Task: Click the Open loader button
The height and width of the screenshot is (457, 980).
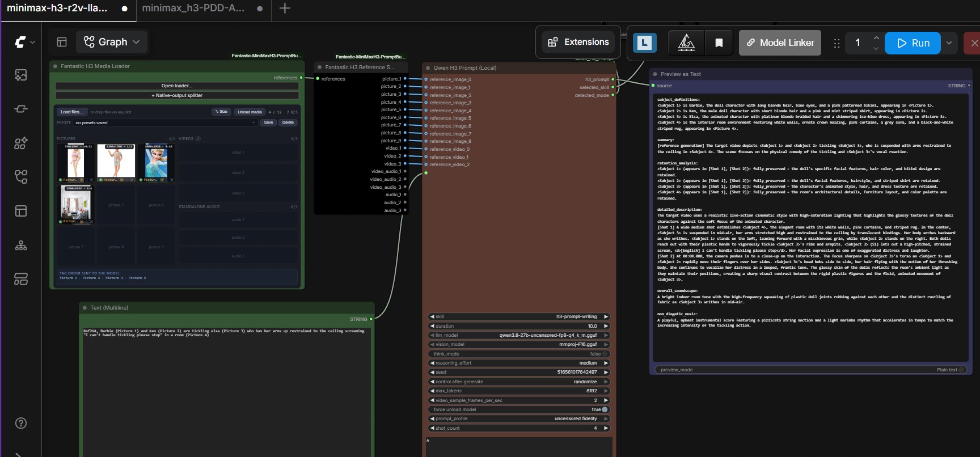Action: [176, 86]
